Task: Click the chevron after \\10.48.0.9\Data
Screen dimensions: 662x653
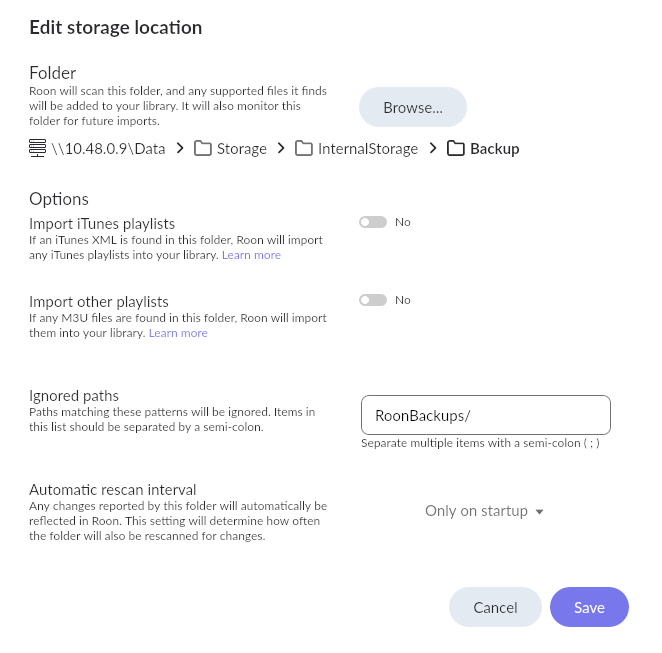Action: click(180, 149)
